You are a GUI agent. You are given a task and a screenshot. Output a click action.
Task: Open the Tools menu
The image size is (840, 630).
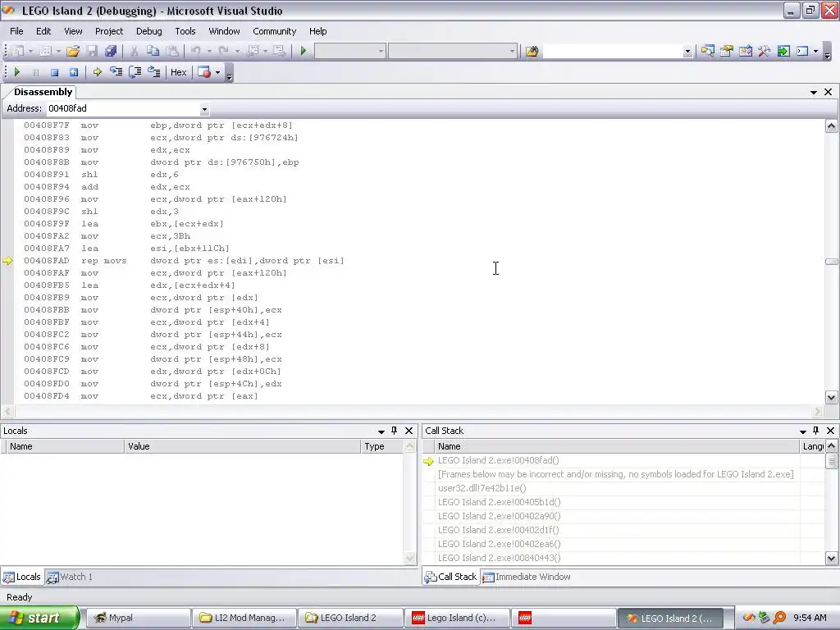point(185,31)
